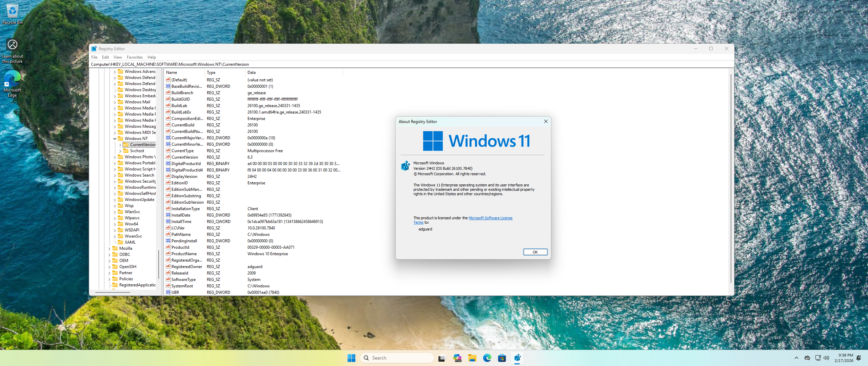This screenshot has width=868, height=366.
Task: Collapse the Windows NT tree node
Action: (115, 139)
